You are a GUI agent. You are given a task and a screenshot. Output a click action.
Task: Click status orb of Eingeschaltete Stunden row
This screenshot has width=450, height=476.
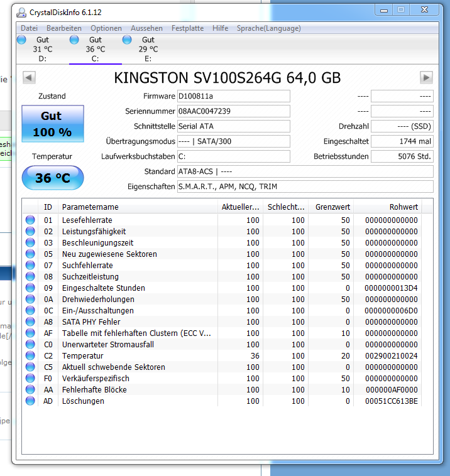pyautogui.click(x=30, y=288)
